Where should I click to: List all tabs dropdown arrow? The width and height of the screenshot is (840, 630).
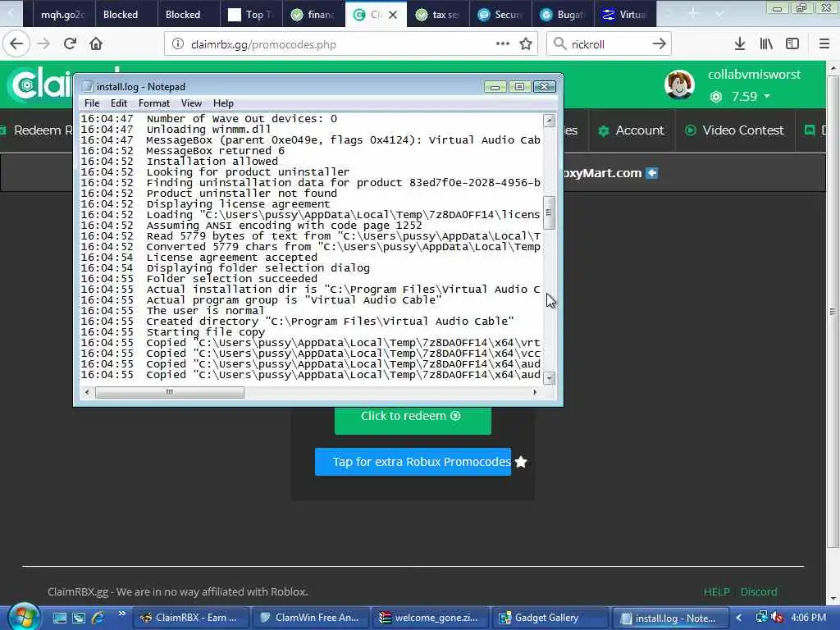click(x=719, y=14)
